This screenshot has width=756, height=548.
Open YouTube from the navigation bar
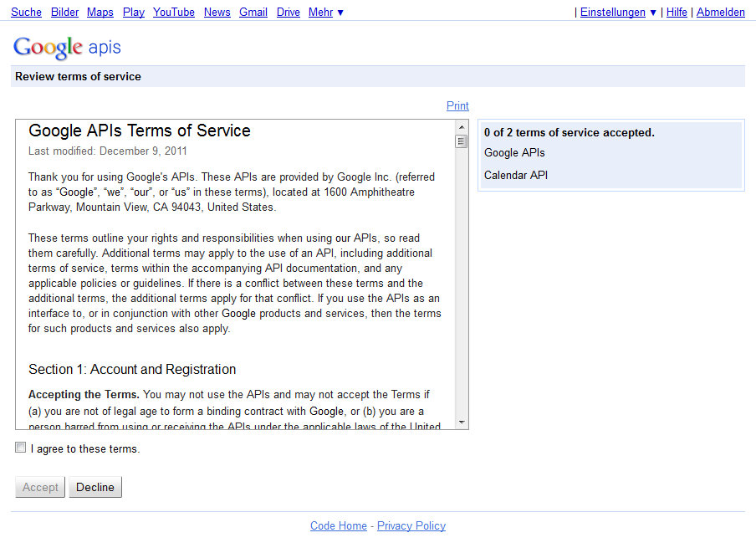tap(173, 12)
